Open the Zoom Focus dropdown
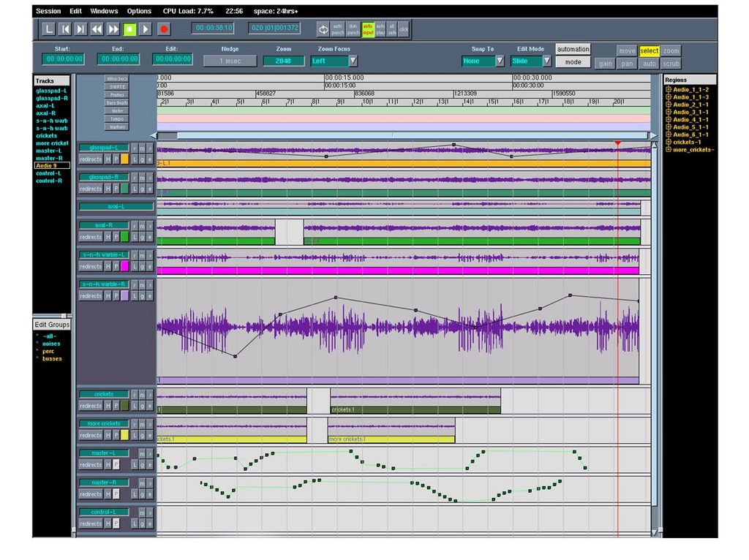This screenshot has height=560, width=749. [x=353, y=61]
